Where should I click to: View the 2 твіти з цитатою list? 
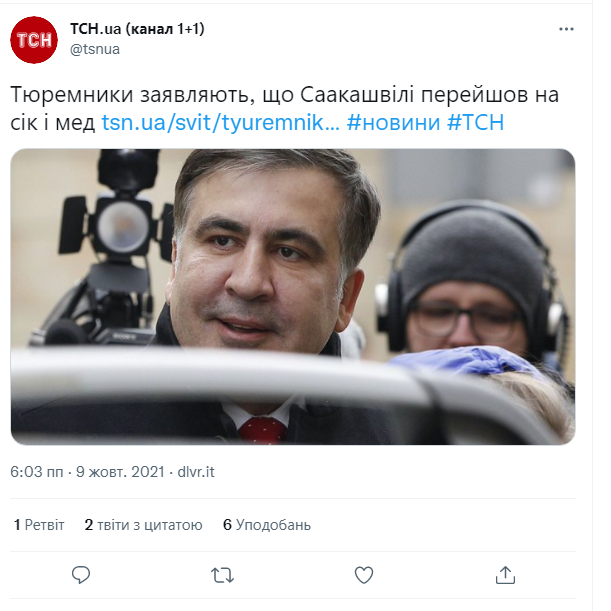(143, 525)
